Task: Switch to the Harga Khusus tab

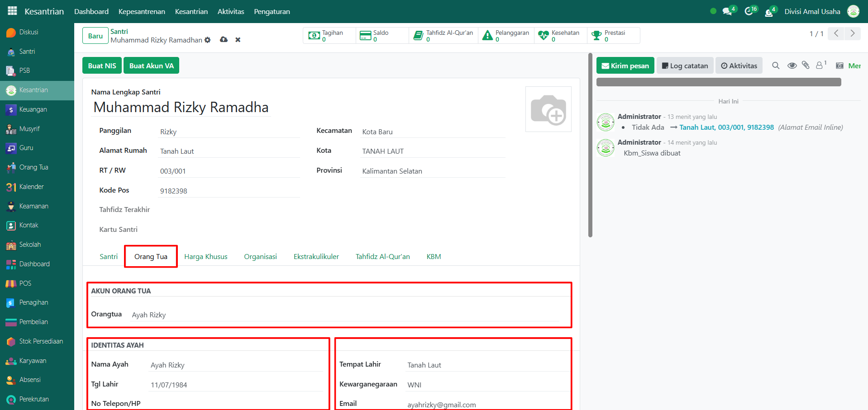Action: (205, 257)
